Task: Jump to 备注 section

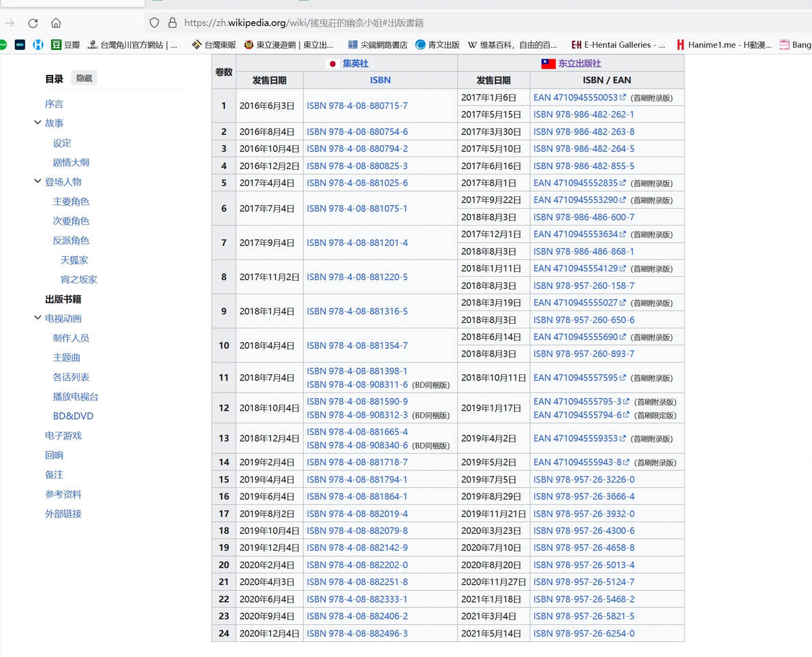Action: click(54, 474)
